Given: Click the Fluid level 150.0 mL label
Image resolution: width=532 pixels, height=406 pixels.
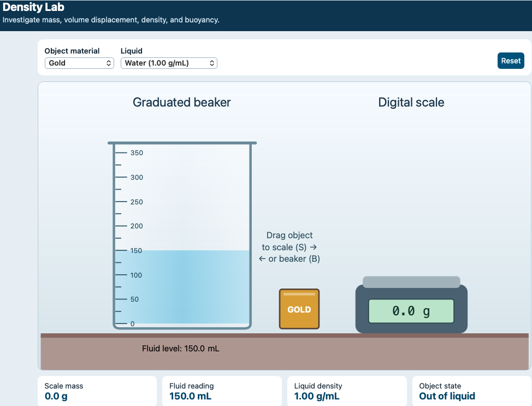Looking at the screenshot, I should coord(180,349).
